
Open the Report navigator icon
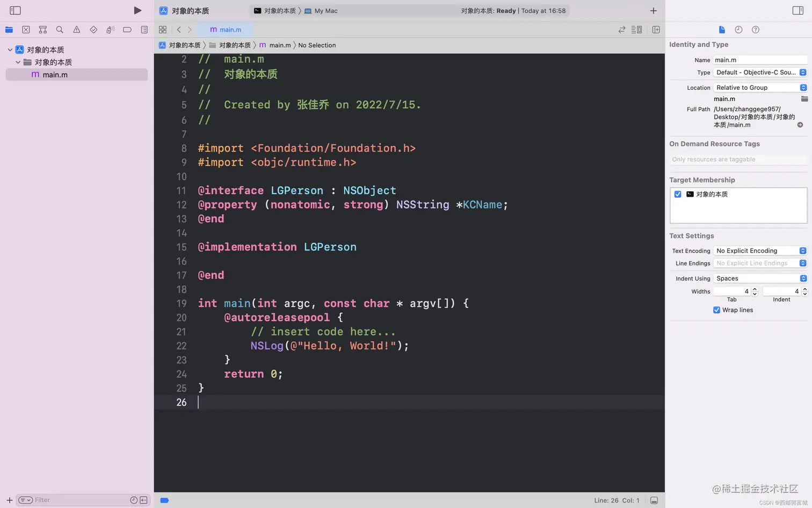tap(144, 30)
